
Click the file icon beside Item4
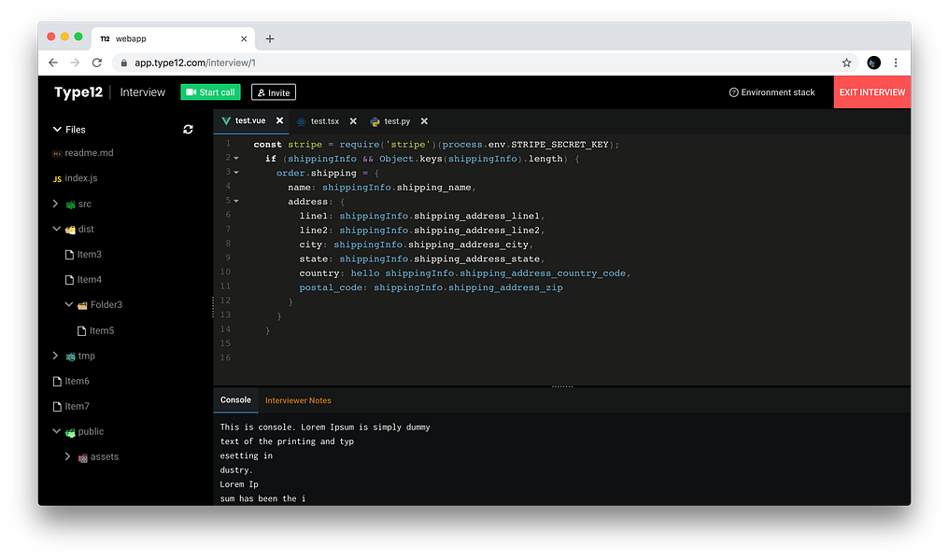click(70, 280)
